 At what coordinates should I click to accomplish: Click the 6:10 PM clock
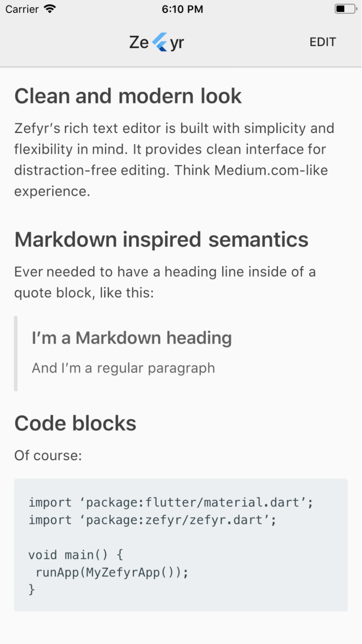[x=182, y=9]
